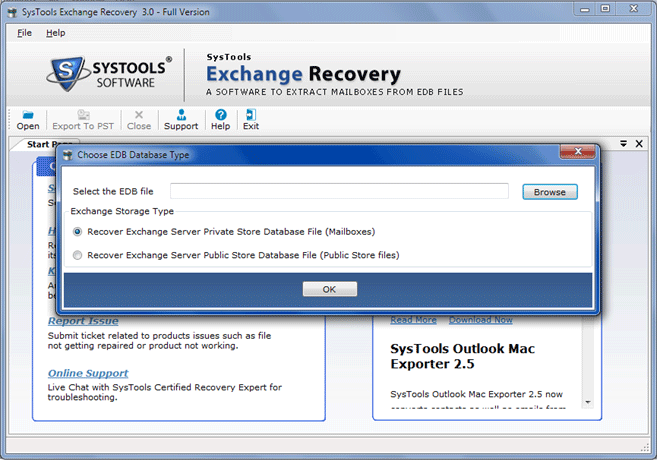Click the Export To PST toolbar icon
Image resolution: width=658 pixels, height=461 pixels.
[x=83, y=115]
